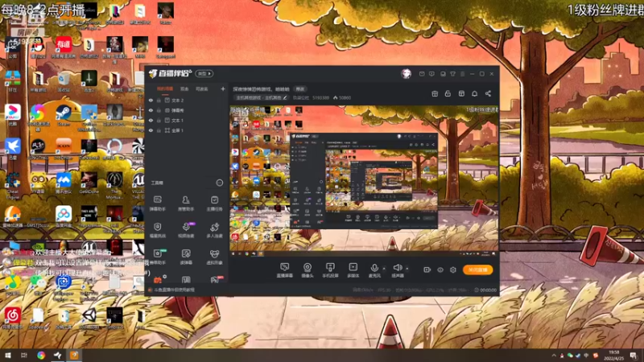Switch to the second scene tab

184,88
